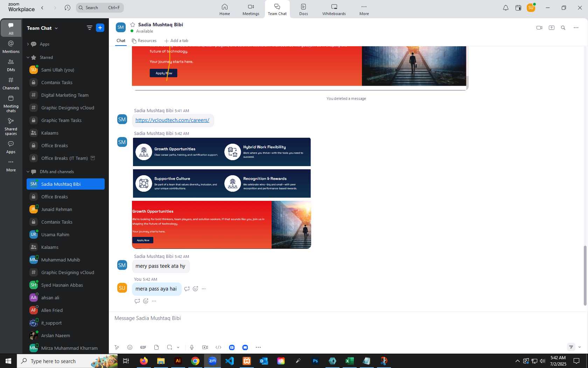
Task: Select DMs in the left sidebar
Action: (11, 65)
